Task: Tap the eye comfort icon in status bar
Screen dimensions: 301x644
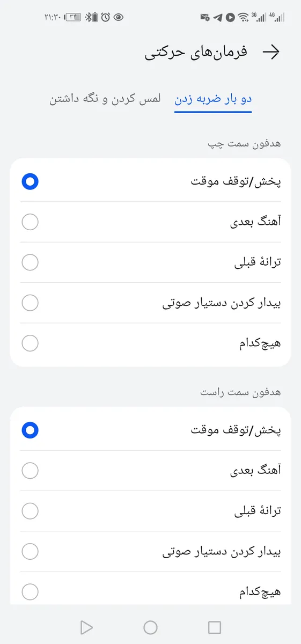Action: click(119, 17)
